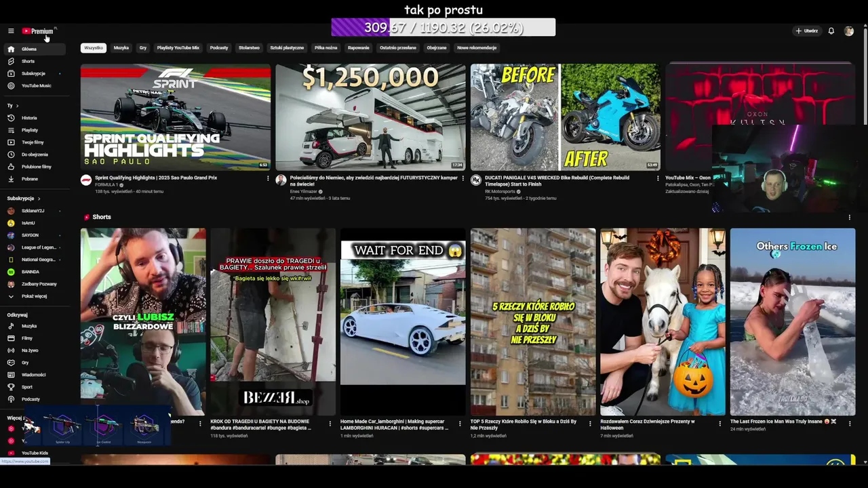Open Historia in the sidebar

click(x=34, y=118)
